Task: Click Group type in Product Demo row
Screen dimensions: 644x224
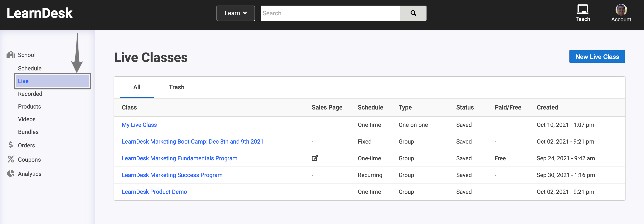Action: pos(406,192)
